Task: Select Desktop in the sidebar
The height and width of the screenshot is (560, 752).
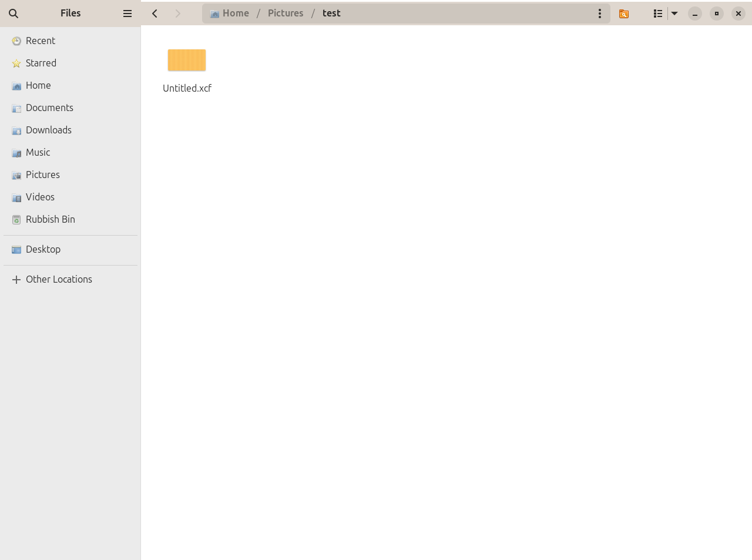Action: click(43, 249)
